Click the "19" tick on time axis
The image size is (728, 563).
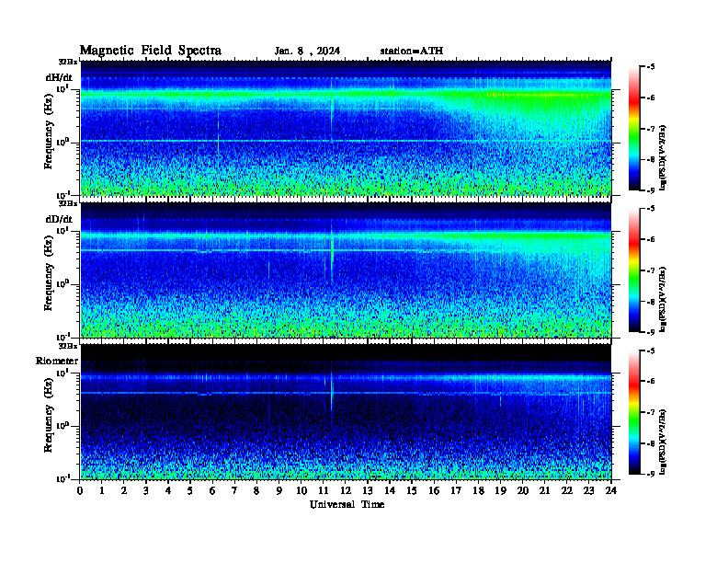tap(500, 490)
